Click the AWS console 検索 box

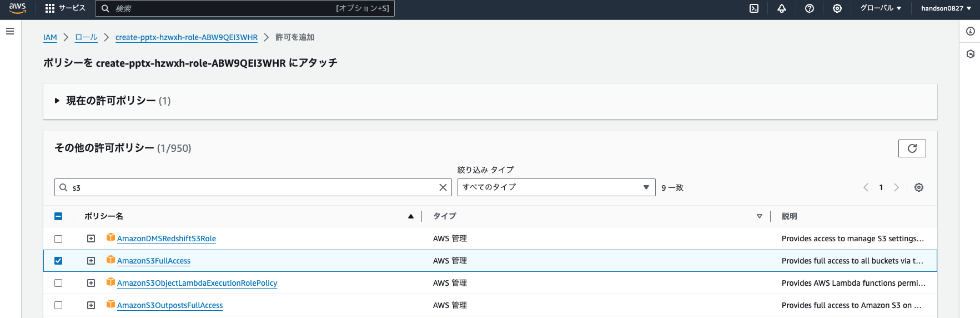245,8
